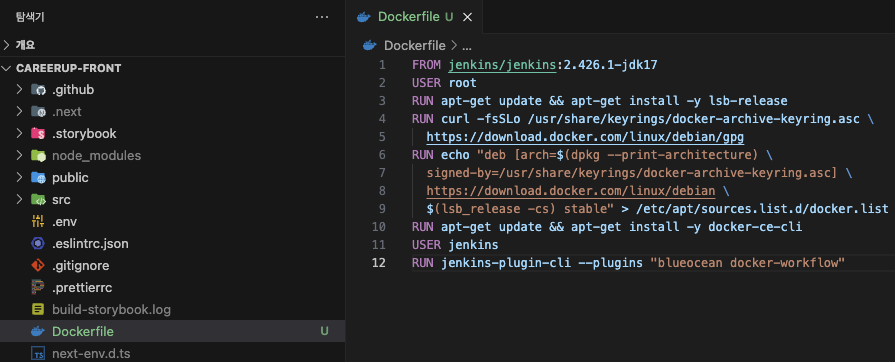Viewport: 895px width, 362px height.
Task: Open the docker gpg download URL link
Action: tap(585, 137)
